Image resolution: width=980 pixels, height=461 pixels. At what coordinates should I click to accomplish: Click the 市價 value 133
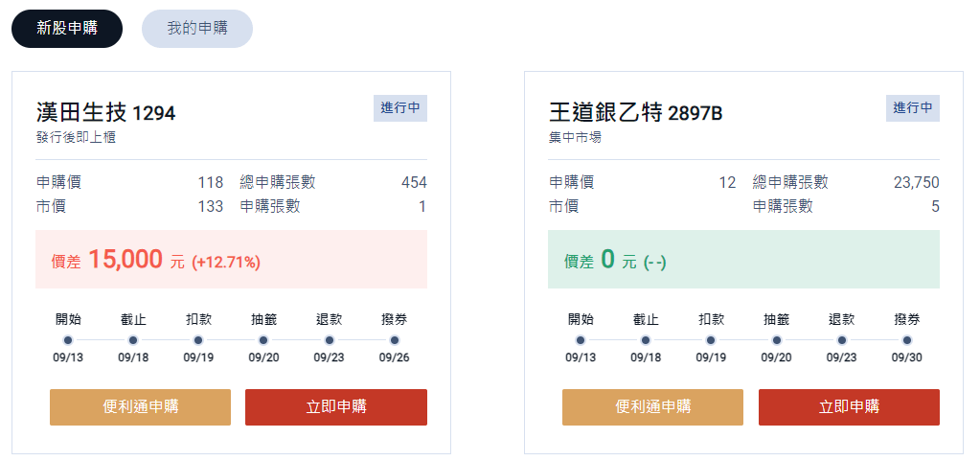tap(211, 206)
